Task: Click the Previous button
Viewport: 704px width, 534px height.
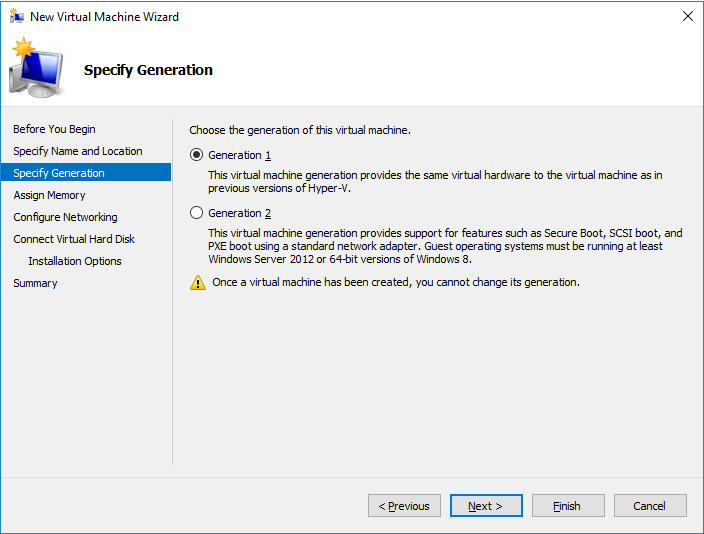Action: click(x=404, y=506)
